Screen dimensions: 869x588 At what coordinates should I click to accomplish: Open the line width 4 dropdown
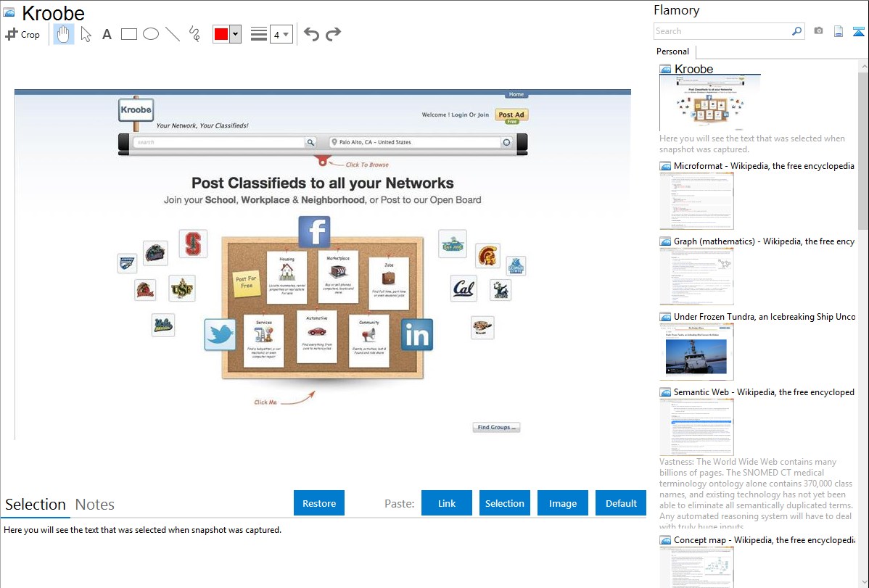coord(281,34)
